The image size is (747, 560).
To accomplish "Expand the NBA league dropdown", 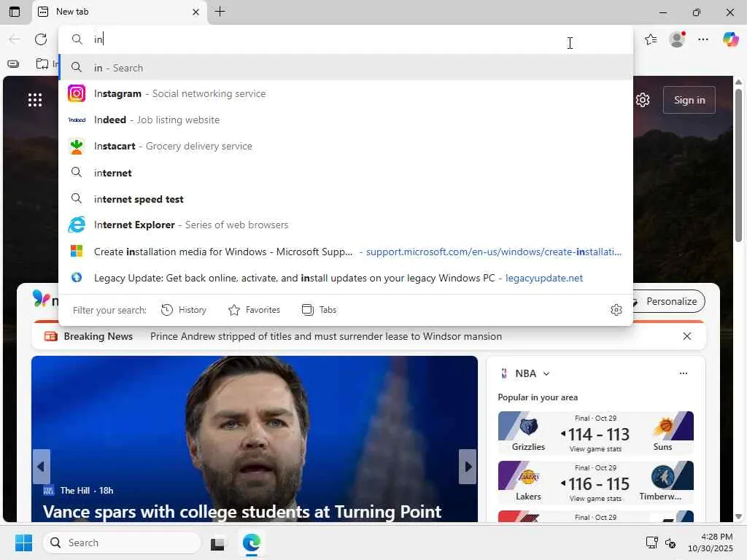I will tap(546, 374).
